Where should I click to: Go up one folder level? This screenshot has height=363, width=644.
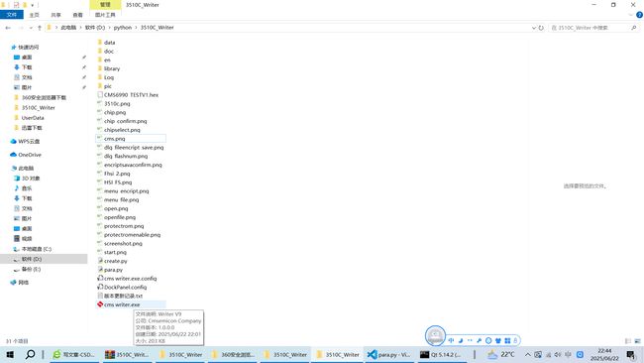point(40,28)
